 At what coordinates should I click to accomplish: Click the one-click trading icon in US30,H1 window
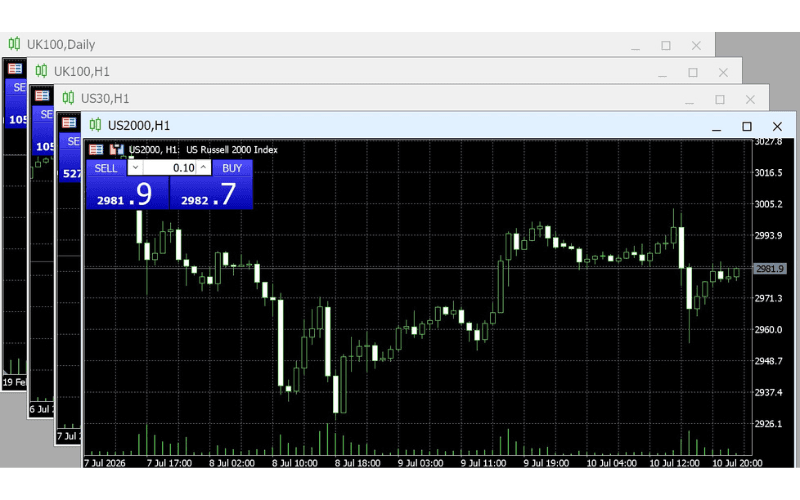pos(69,122)
